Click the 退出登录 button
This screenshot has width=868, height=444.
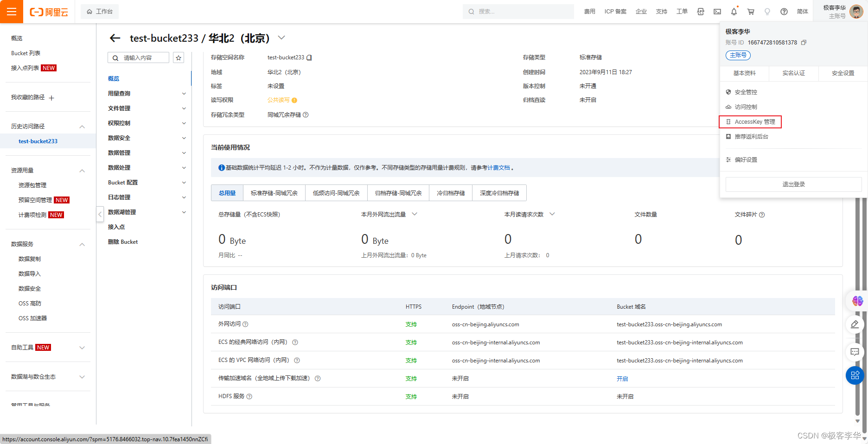pos(793,184)
